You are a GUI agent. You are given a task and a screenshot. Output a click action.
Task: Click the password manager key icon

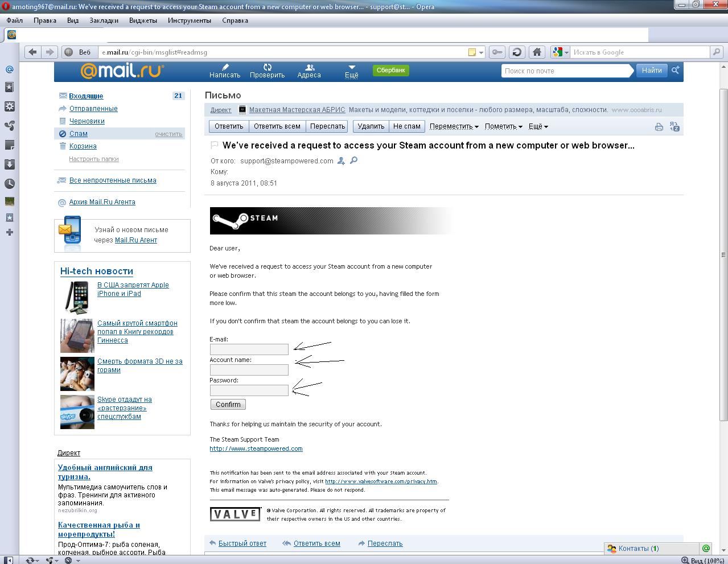(497, 52)
